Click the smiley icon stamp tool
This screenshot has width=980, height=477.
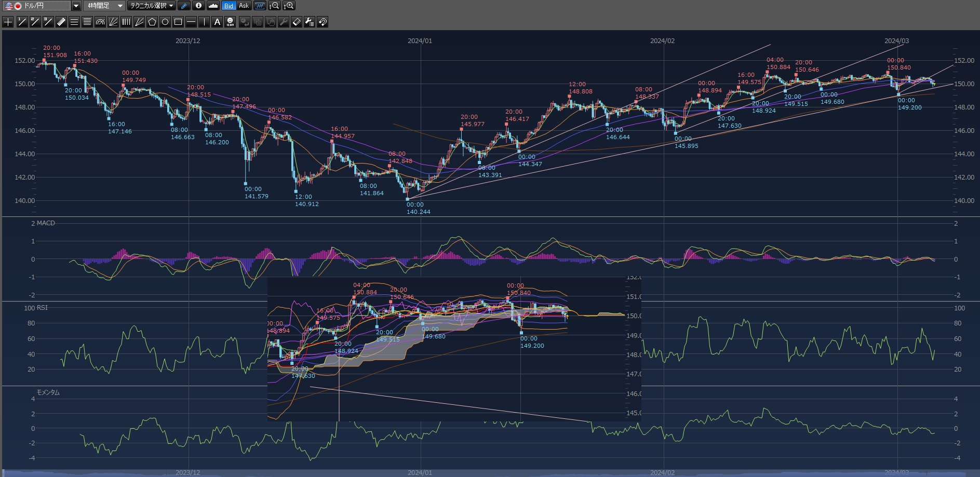tap(230, 22)
